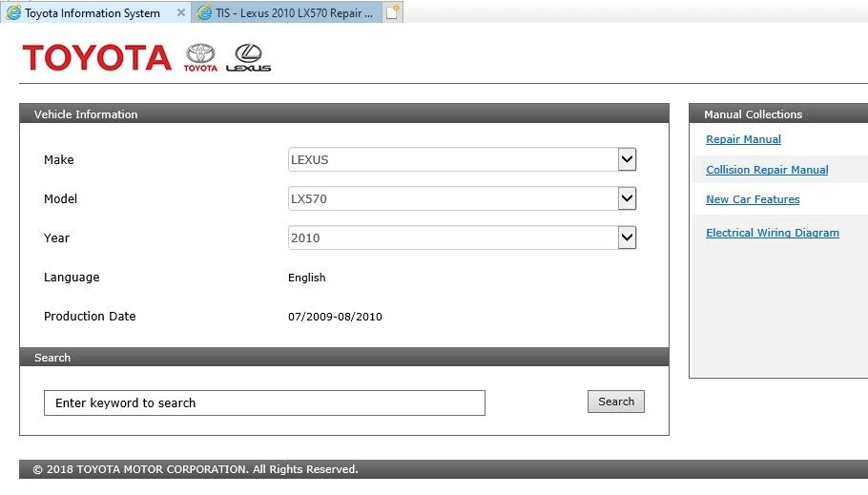Click the red TOYOTA wordmark logo
This screenshot has width=868, height=495.
96,58
